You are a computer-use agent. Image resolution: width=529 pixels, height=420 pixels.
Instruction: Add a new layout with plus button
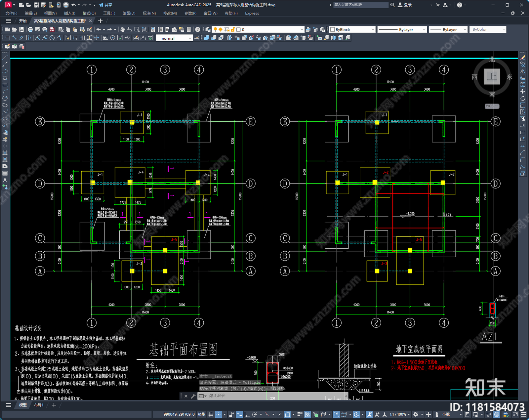click(x=54, y=405)
